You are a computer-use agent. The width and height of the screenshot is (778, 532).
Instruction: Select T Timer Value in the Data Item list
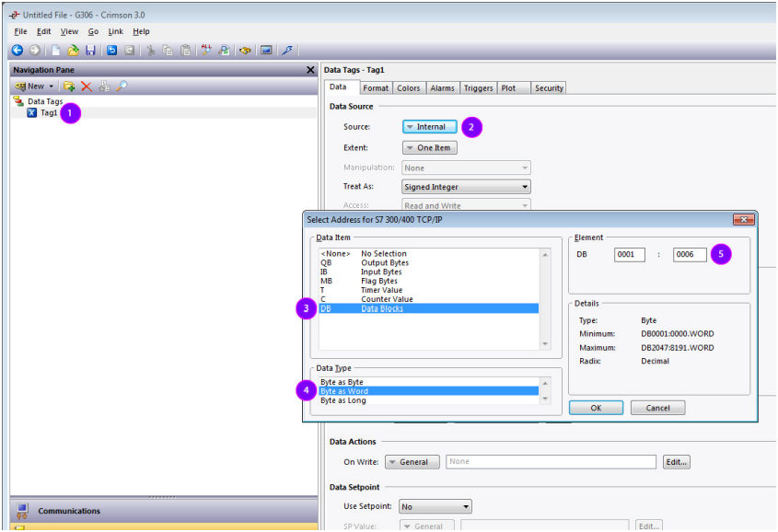pos(429,290)
